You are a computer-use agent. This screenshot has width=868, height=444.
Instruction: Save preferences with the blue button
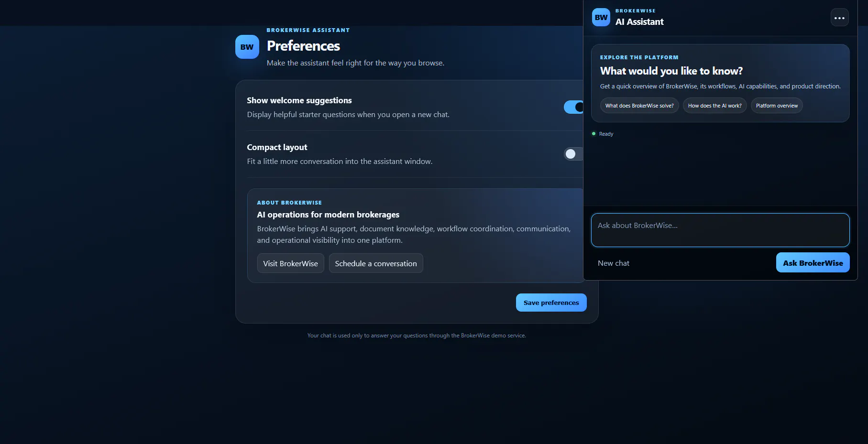(551, 303)
